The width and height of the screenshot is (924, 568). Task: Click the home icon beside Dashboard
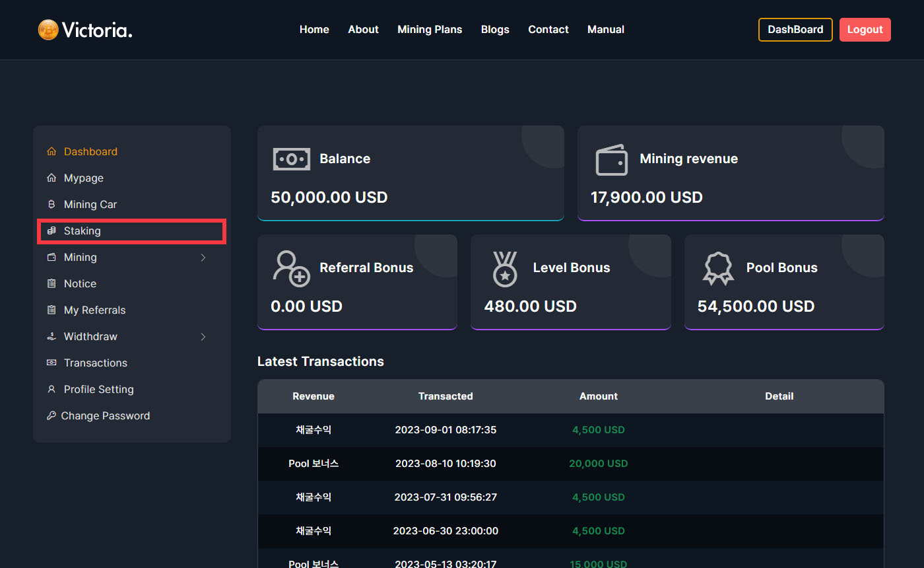click(x=51, y=152)
